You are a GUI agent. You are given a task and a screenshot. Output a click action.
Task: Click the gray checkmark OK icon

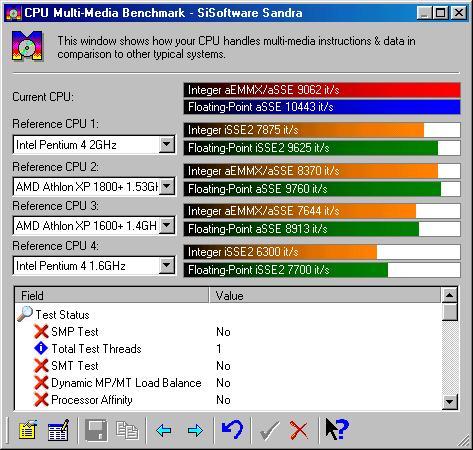point(269,431)
